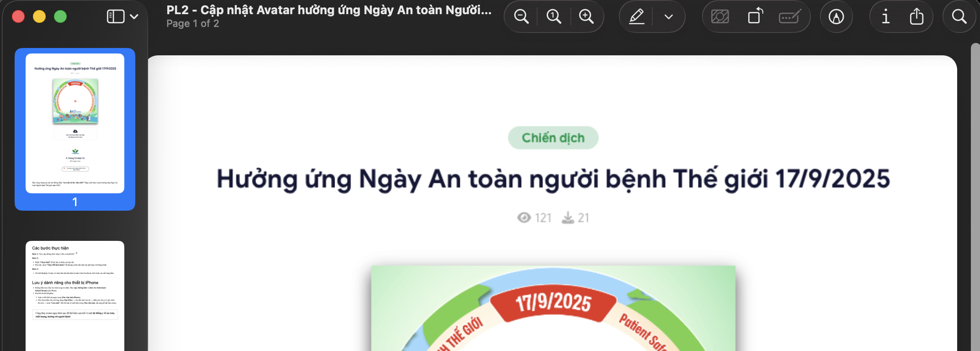980x351 pixels.
Task: Click the Zoom In magnifier icon
Action: coord(586,17)
